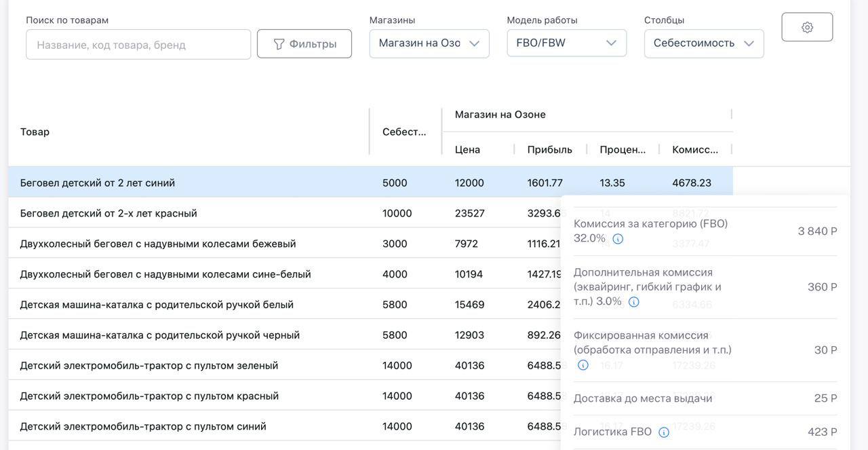Click the Прибыль column header
This screenshot has height=450, width=868.
550,149
